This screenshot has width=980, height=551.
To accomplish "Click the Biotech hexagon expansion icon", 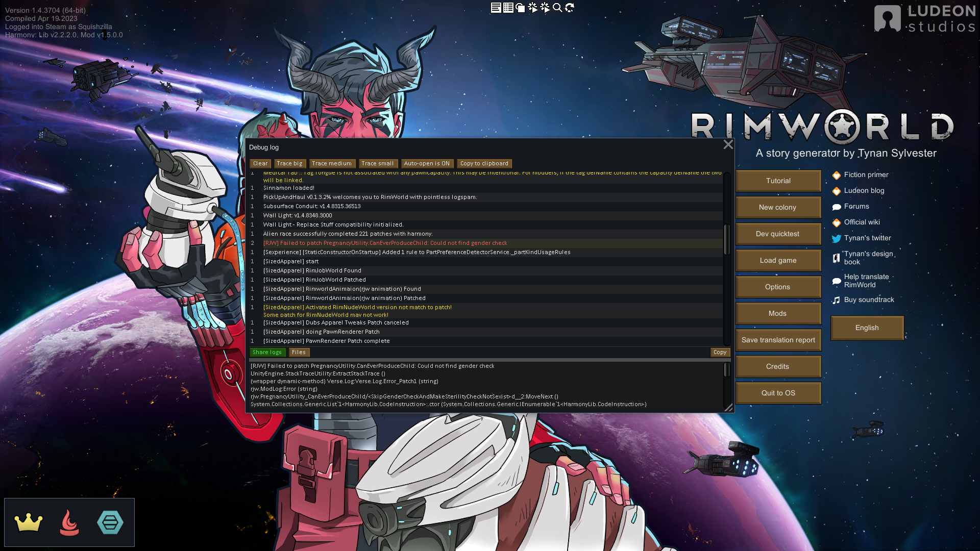I will 110,522.
